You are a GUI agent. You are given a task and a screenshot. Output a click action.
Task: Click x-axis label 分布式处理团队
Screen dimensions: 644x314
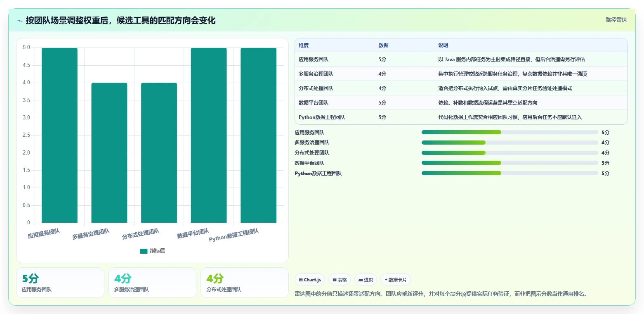pos(141,234)
